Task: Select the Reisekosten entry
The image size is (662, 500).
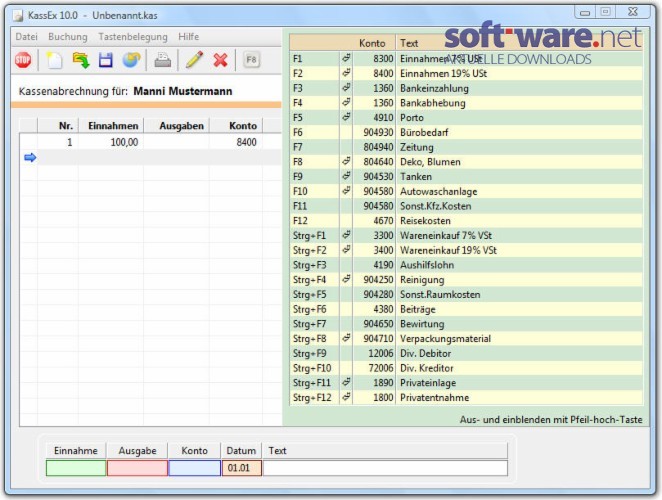Action: tap(466, 221)
